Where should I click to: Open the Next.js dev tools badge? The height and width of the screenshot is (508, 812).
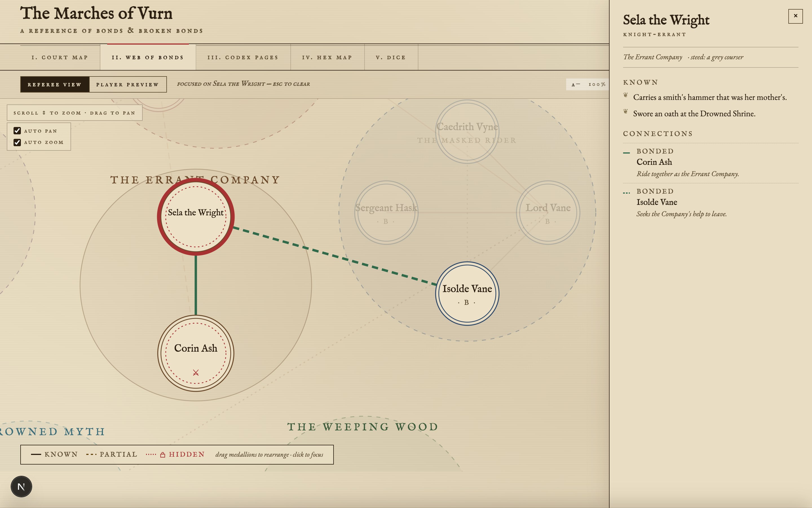point(21,487)
